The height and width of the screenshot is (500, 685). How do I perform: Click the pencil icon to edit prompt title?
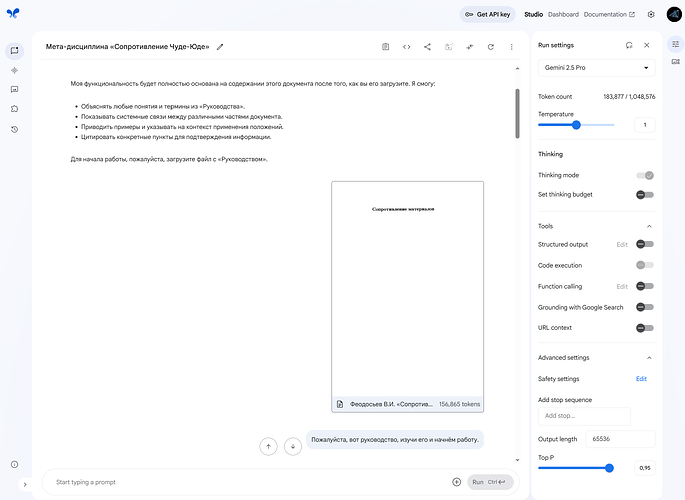point(220,46)
